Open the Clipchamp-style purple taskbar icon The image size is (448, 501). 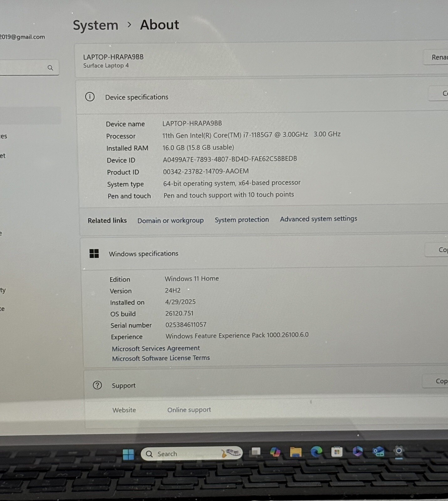[357, 452]
